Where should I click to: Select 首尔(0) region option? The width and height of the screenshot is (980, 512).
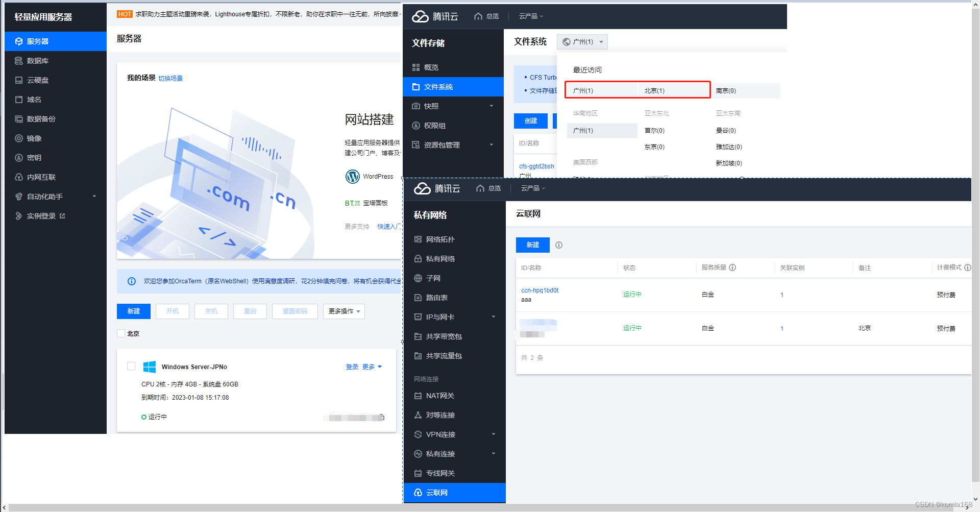click(654, 131)
